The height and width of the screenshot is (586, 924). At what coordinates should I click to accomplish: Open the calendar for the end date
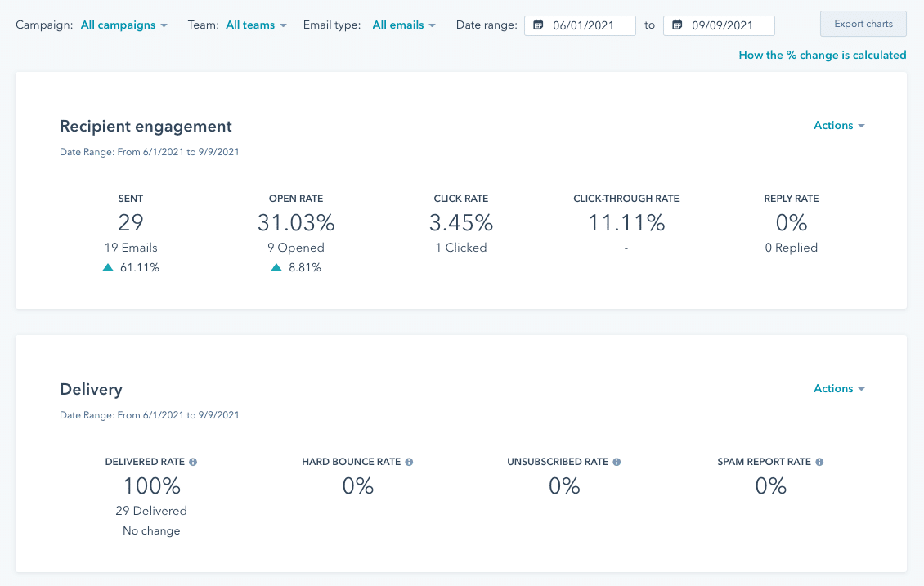(677, 25)
